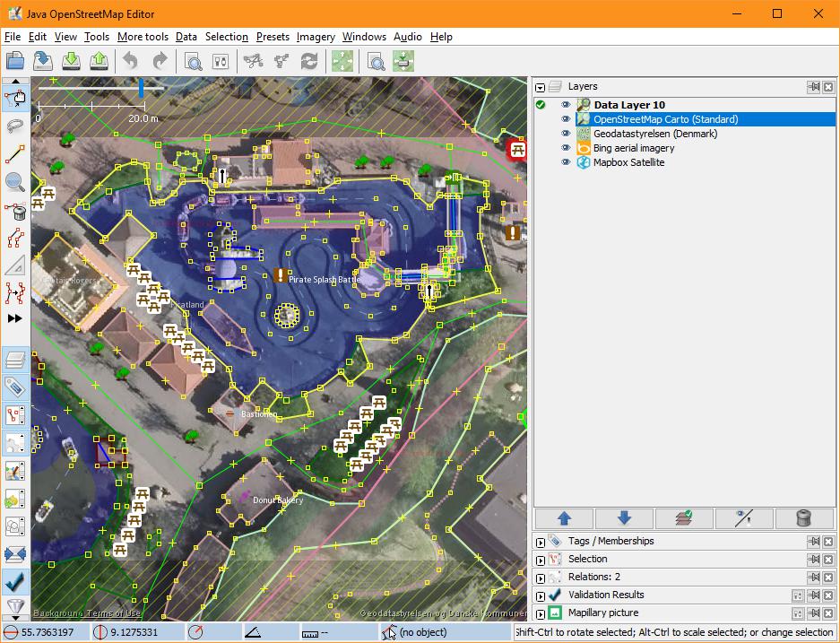840x643 pixels.
Task: Expand the Validation Results panel
Action: (541, 595)
